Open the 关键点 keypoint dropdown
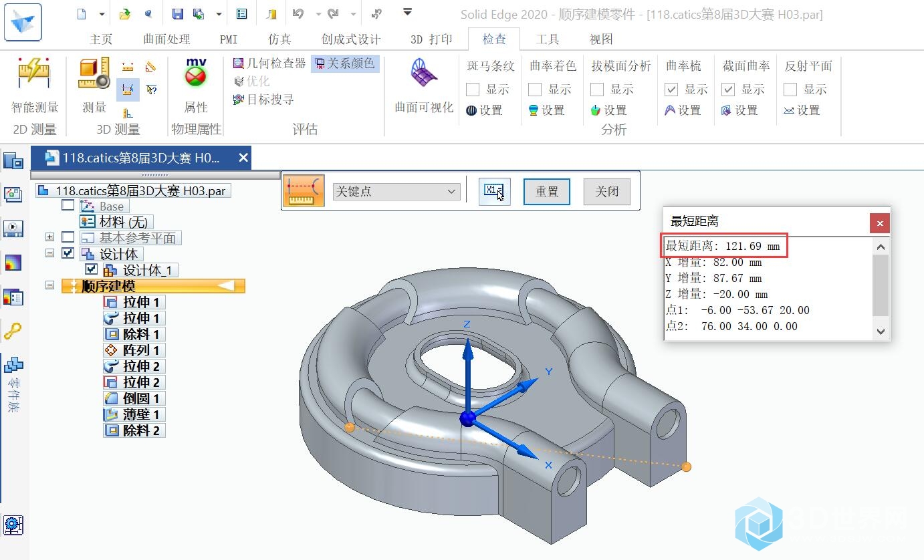The width and height of the screenshot is (924, 560). (396, 192)
